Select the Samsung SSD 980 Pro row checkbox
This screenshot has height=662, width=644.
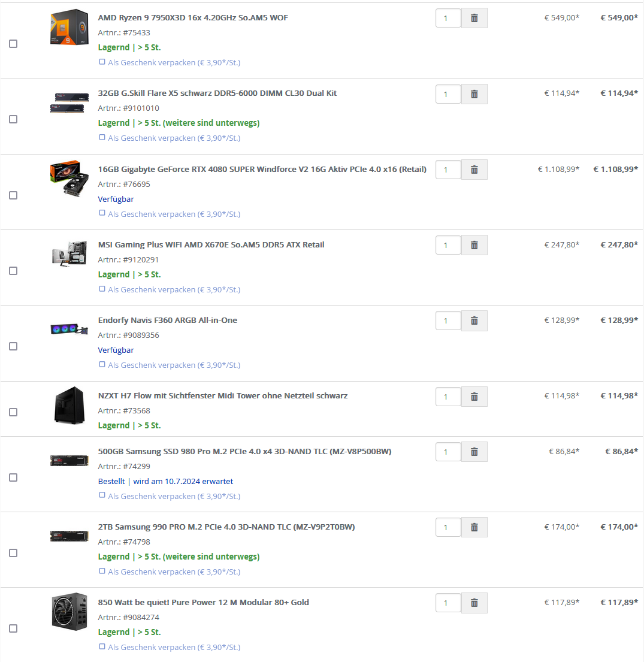coord(13,477)
